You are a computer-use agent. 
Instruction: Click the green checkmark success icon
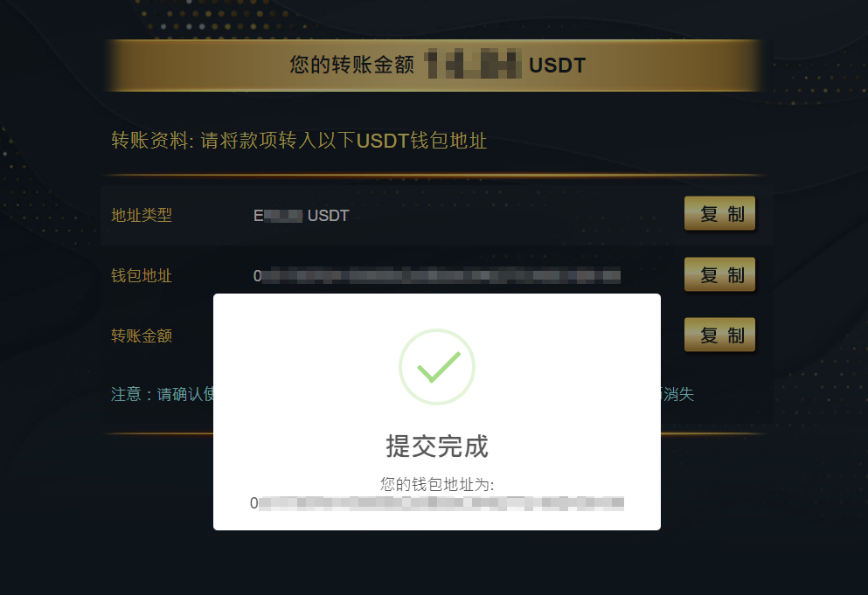coord(437,367)
